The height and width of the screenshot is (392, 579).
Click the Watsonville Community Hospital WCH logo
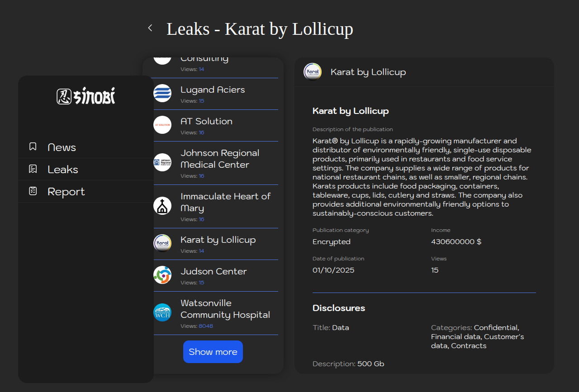point(162,312)
